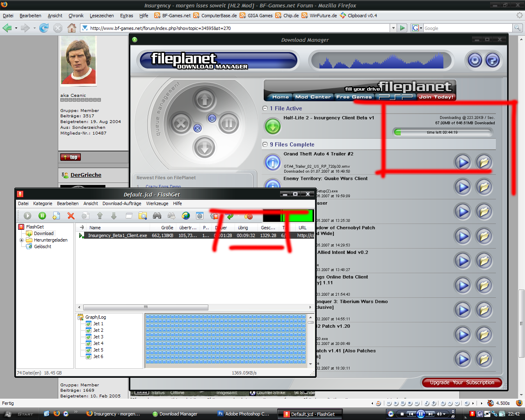The image size is (525, 420).
Task: Toggle the Jet 4 checkbox
Action: pos(88,343)
